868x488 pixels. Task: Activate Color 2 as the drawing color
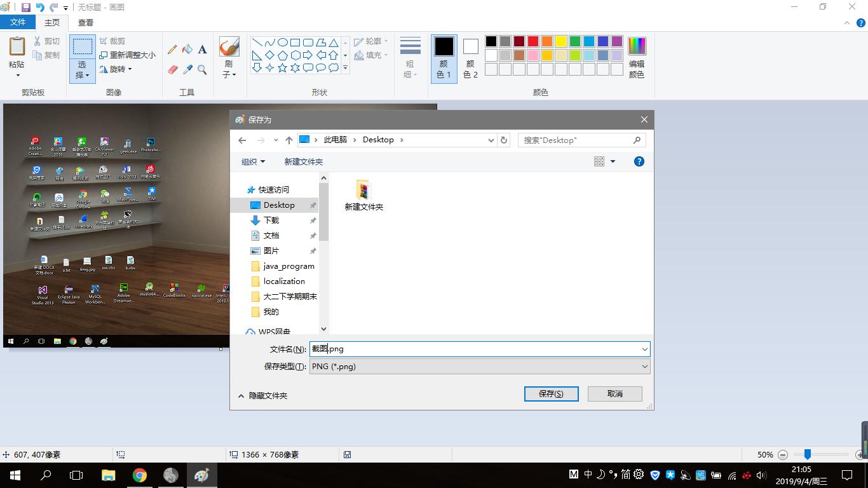470,57
